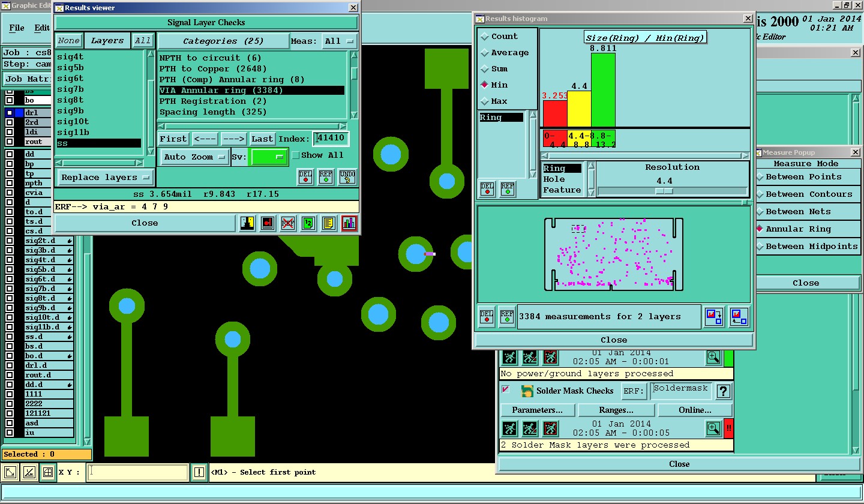Click the red histogram bar 3.253

pos(555,113)
